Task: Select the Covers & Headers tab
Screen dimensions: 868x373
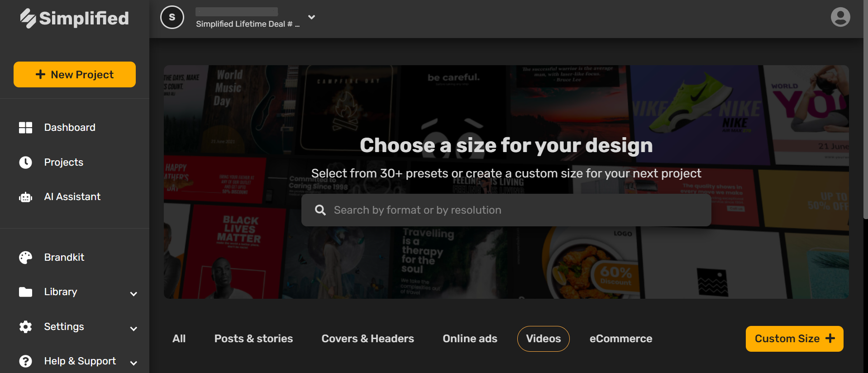Action: click(367, 339)
